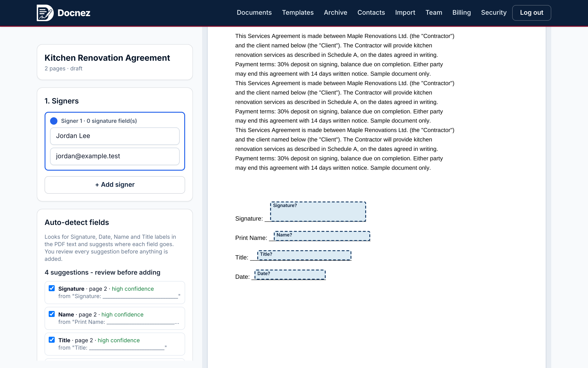The width and height of the screenshot is (588, 368).
Task: Click 'high confidence' in the Name suggestion
Action: pyautogui.click(x=122, y=315)
